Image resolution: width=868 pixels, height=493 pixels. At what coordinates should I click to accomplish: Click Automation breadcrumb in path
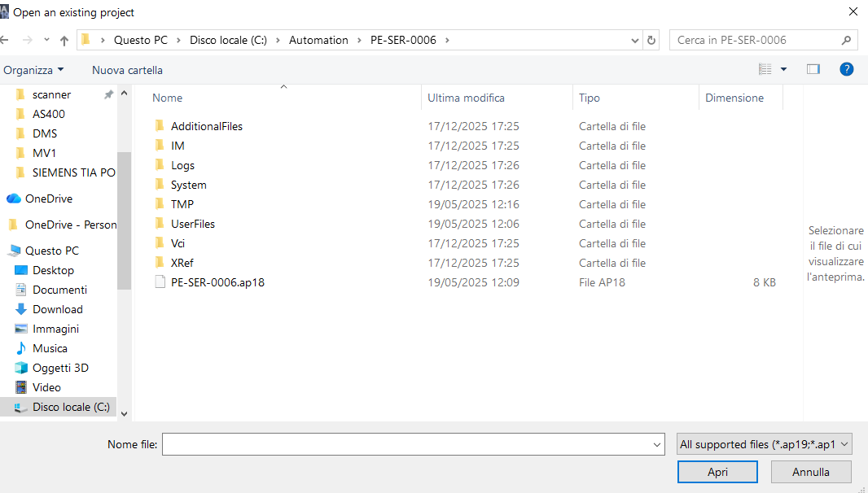[318, 40]
